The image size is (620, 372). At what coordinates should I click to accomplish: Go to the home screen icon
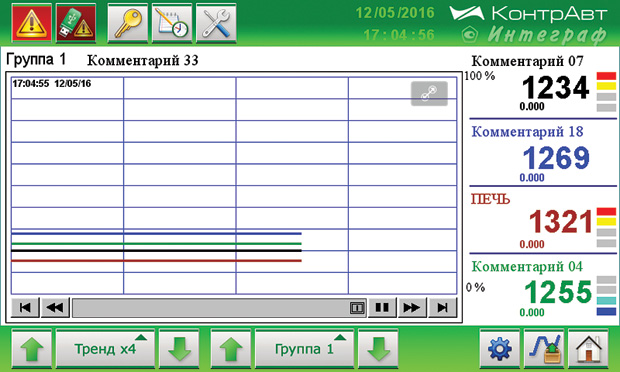pyautogui.click(x=588, y=349)
